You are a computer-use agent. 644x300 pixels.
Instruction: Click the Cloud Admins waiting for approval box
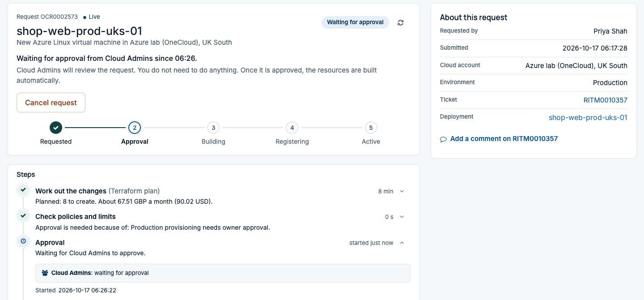pos(223,273)
